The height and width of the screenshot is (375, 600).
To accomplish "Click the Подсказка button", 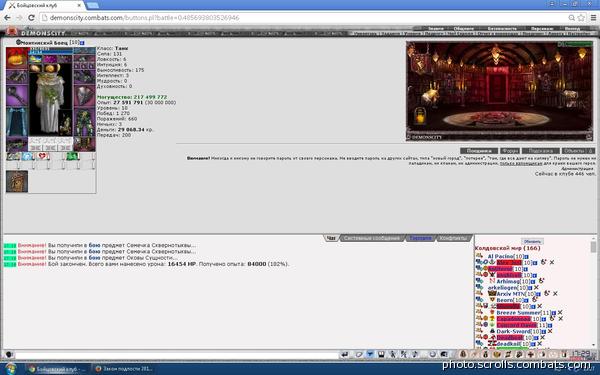I will (x=540, y=151).
